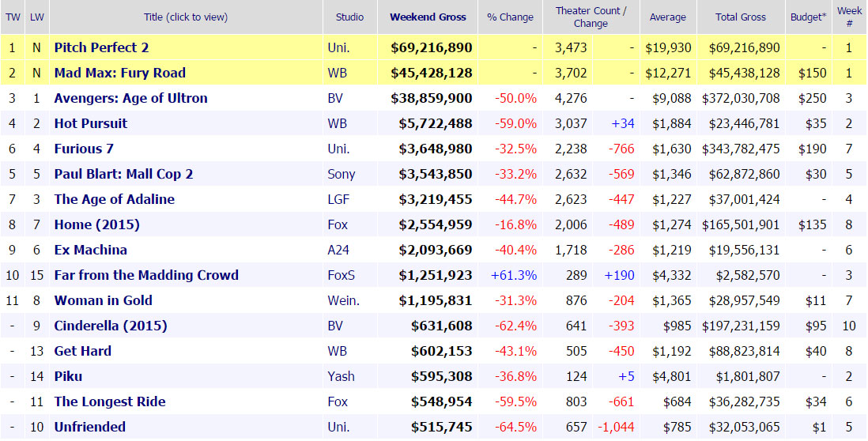Viewport: 868px width, 441px height.
Task: Select the $197,231,159 total gross value
Action: [741, 326]
